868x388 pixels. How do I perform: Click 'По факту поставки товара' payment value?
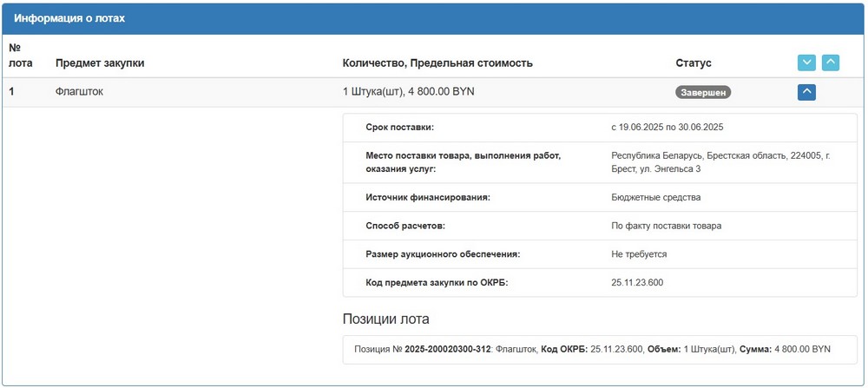pyautogui.click(x=666, y=226)
